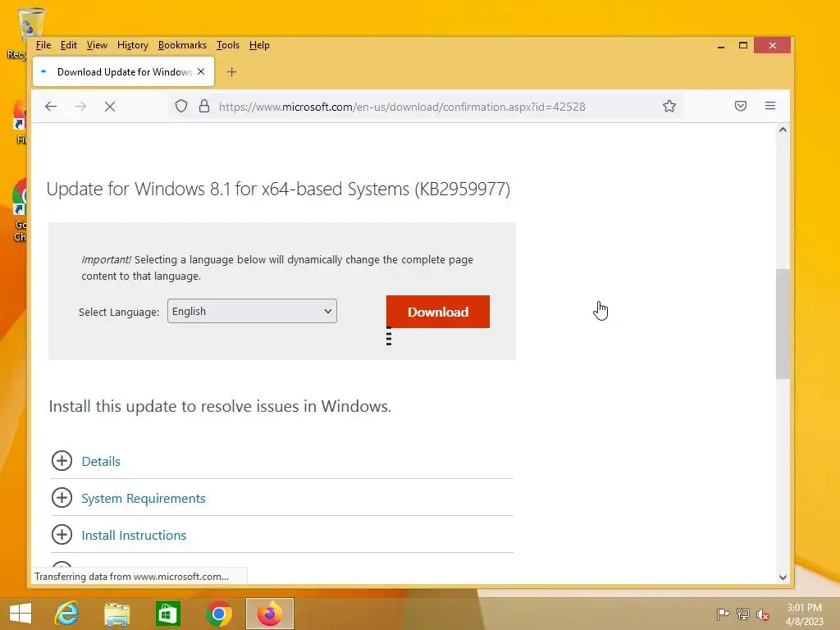This screenshot has height=630, width=840.
Task: Open the Tools menu
Action: pos(228,45)
